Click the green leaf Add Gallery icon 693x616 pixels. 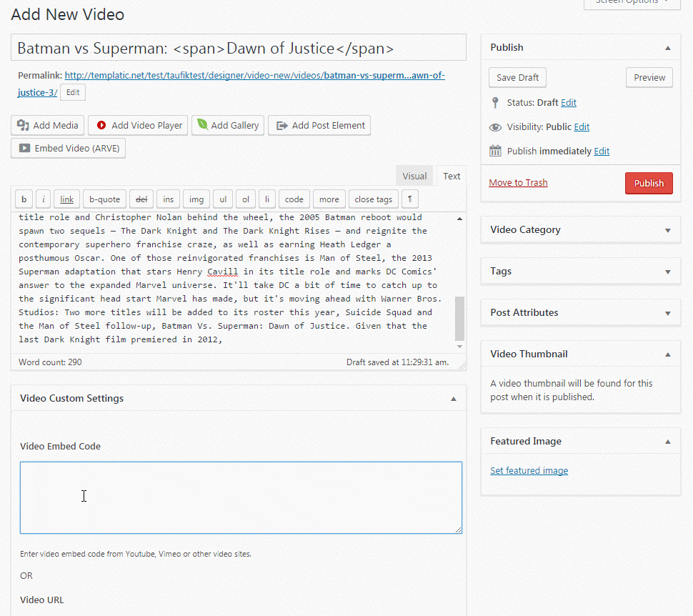202,124
